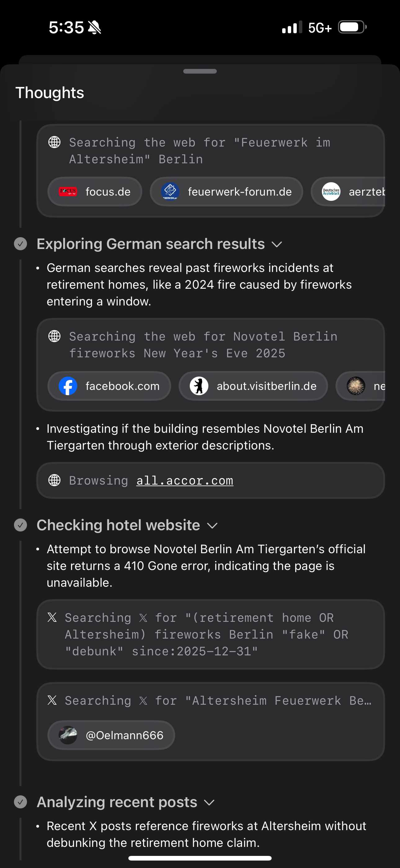Tap the checkmark beside Analyzing recent posts
Image resolution: width=400 pixels, height=868 pixels.
tap(20, 802)
